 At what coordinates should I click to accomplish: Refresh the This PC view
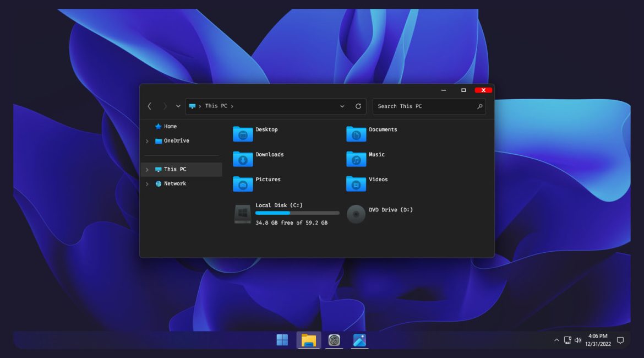tap(358, 106)
